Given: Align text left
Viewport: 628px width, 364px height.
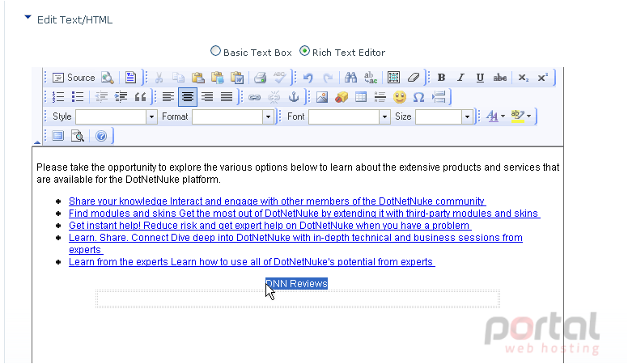Looking at the screenshot, I should click(x=168, y=97).
